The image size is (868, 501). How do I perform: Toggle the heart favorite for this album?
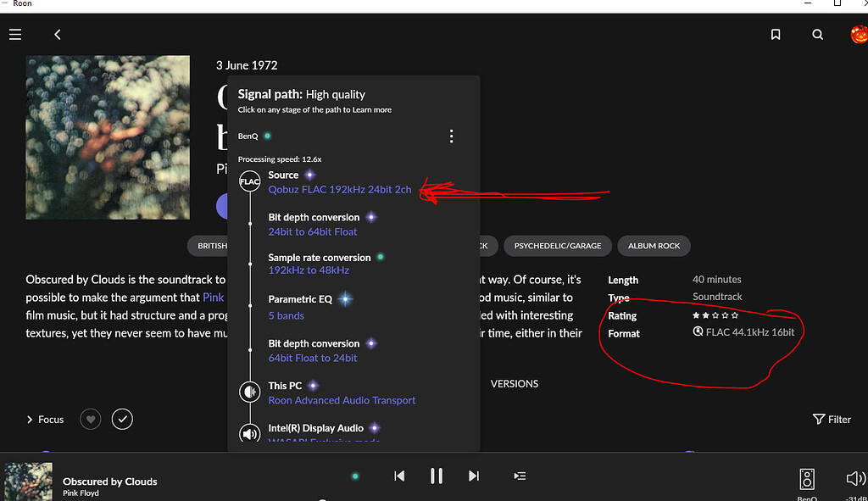point(90,419)
